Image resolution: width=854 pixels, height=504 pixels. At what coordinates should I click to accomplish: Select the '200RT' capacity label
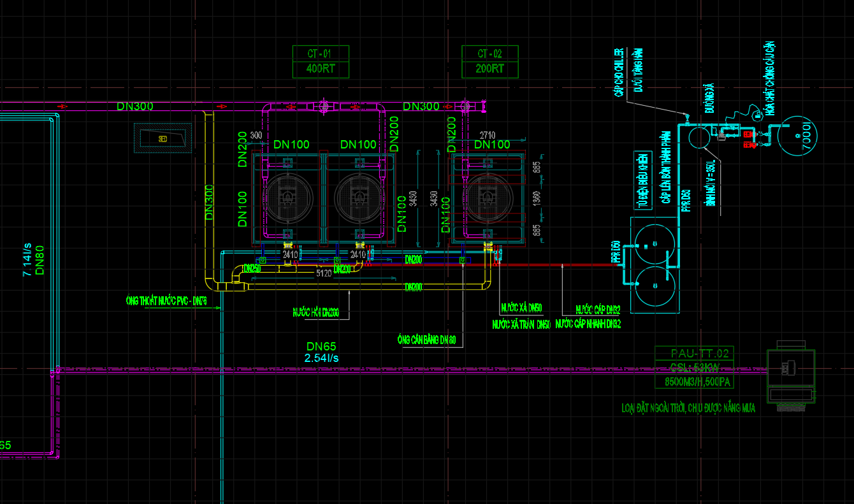[x=490, y=69]
